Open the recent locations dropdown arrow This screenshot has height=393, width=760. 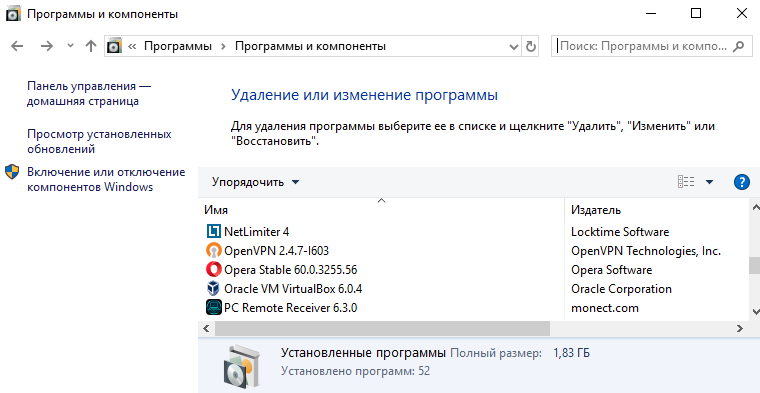point(70,46)
